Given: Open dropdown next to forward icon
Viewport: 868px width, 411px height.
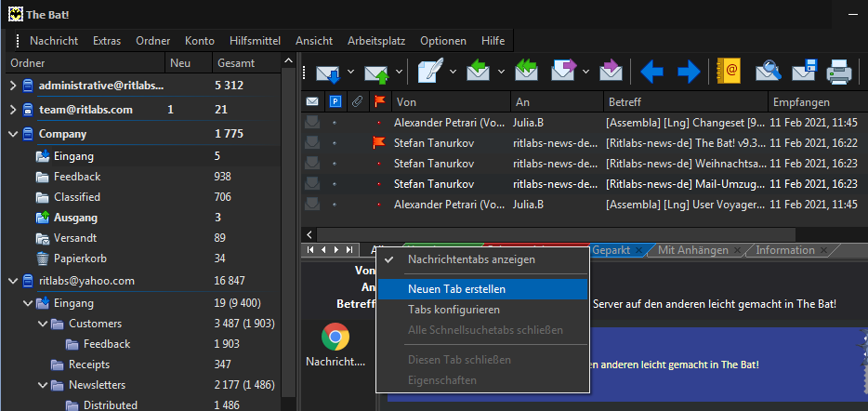Looking at the screenshot, I should tap(586, 72).
